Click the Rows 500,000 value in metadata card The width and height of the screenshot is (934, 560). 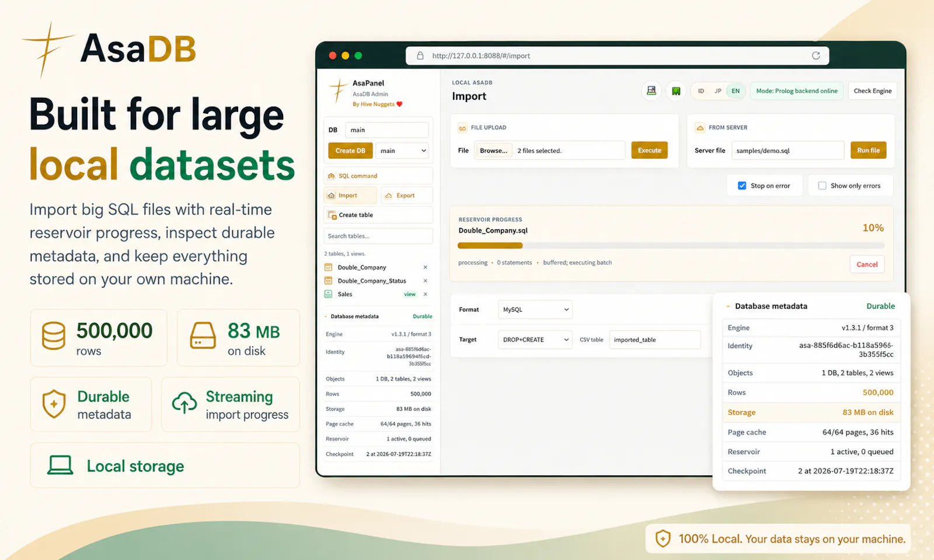[x=878, y=393]
